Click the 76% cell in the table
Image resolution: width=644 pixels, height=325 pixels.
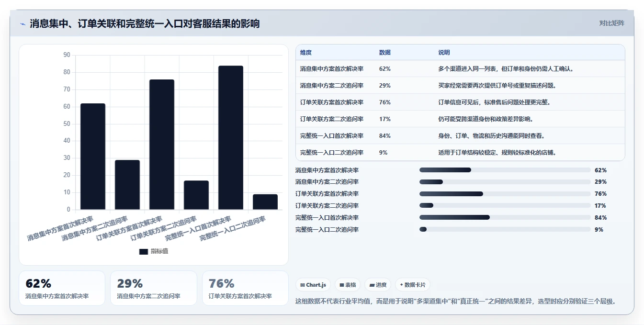(x=384, y=102)
